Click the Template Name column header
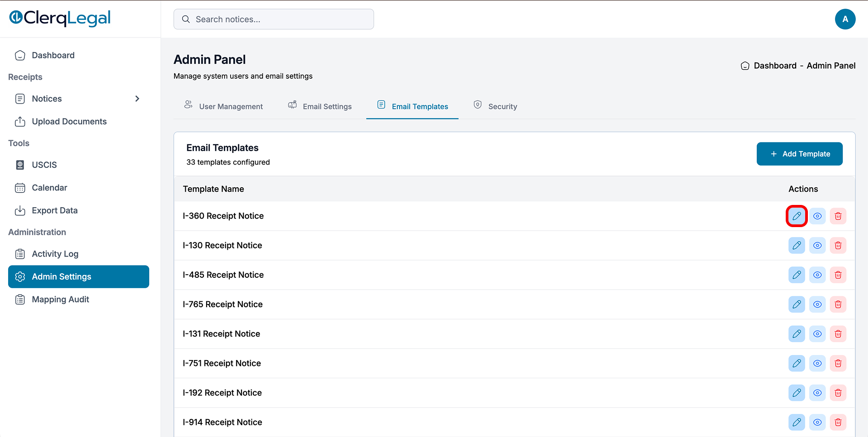 click(213, 189)
